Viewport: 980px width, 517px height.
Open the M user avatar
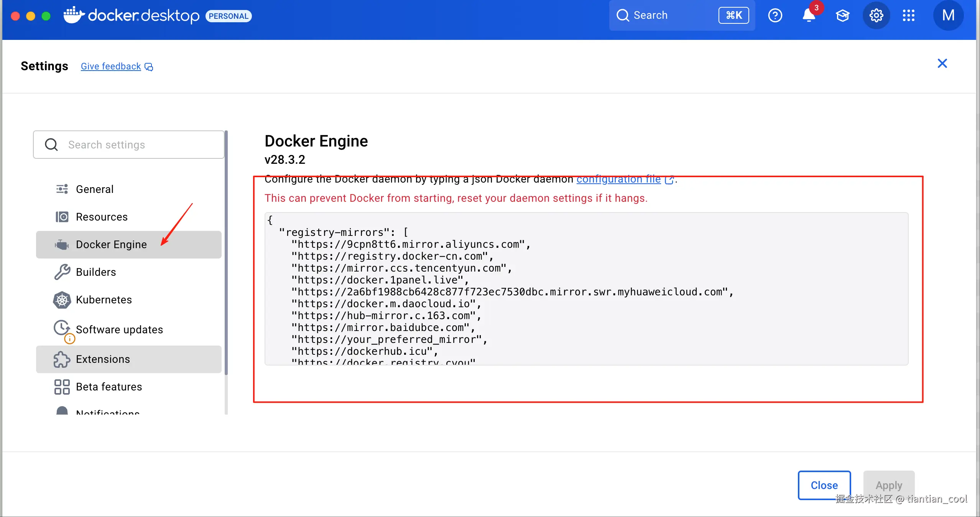(948, 16)
